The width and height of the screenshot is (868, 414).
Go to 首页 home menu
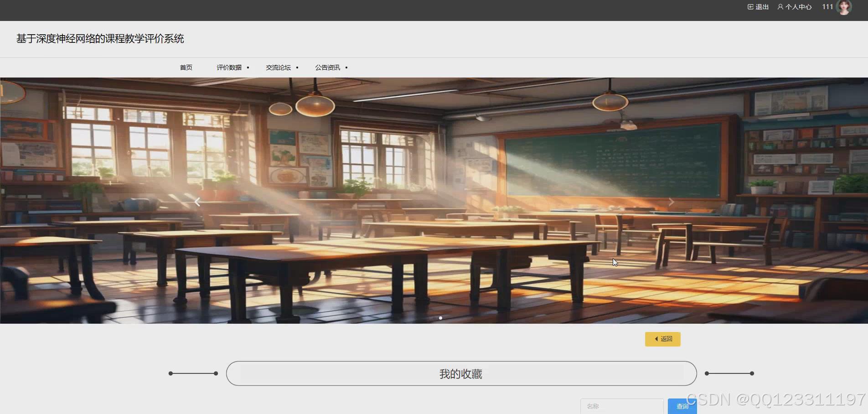[186, 67]
